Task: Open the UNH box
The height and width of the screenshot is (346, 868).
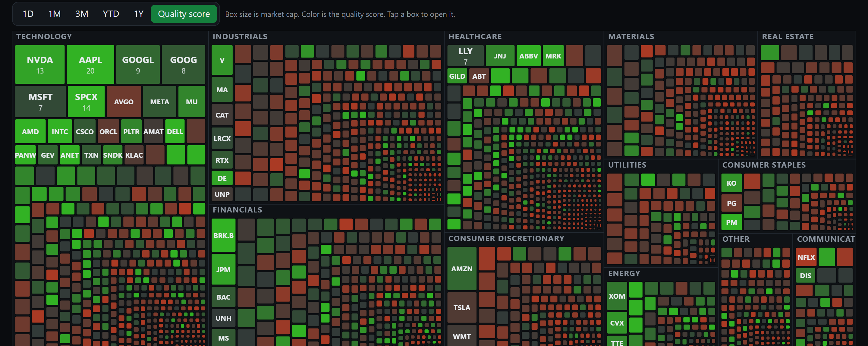Action: point(223,318)
